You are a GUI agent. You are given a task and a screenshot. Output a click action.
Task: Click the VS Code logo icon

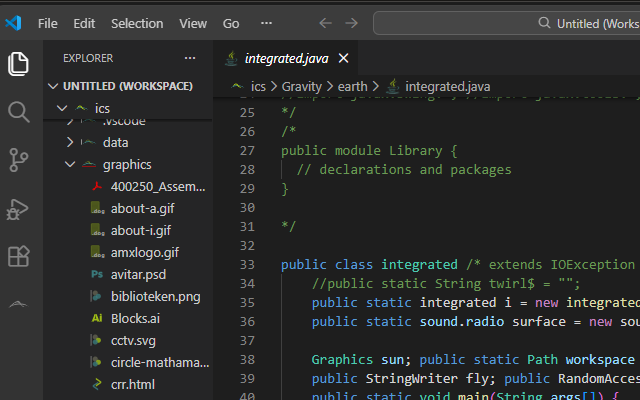tap(13, 23)
